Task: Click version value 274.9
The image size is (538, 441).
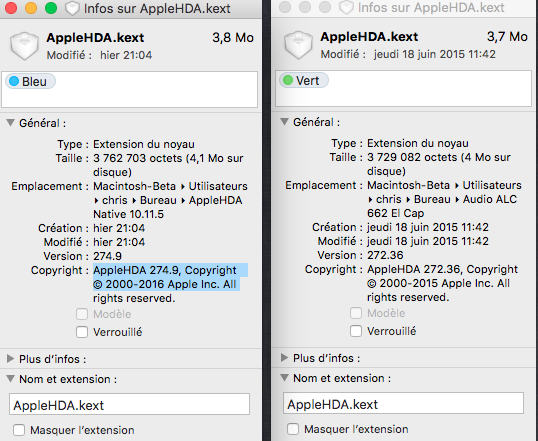Action: tap(107, 256)
